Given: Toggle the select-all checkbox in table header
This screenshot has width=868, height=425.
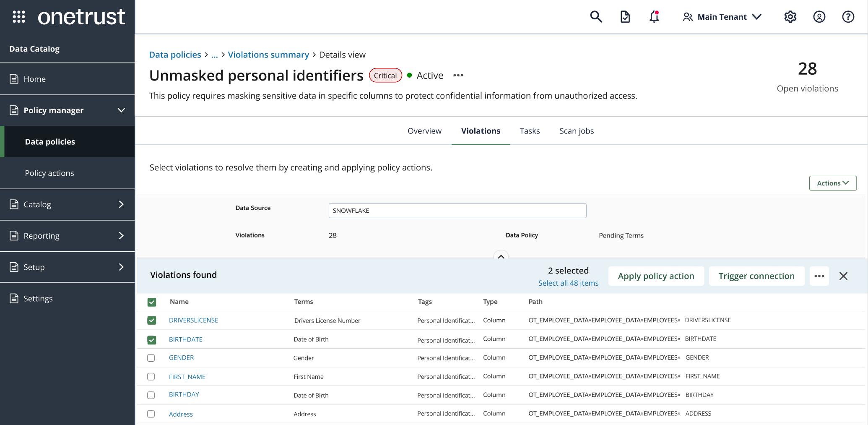Looking at the screenshot, I should [151, 302].
